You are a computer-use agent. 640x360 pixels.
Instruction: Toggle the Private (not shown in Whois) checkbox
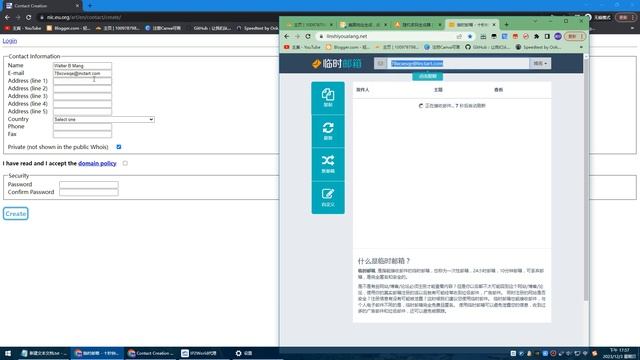[119, 147]
